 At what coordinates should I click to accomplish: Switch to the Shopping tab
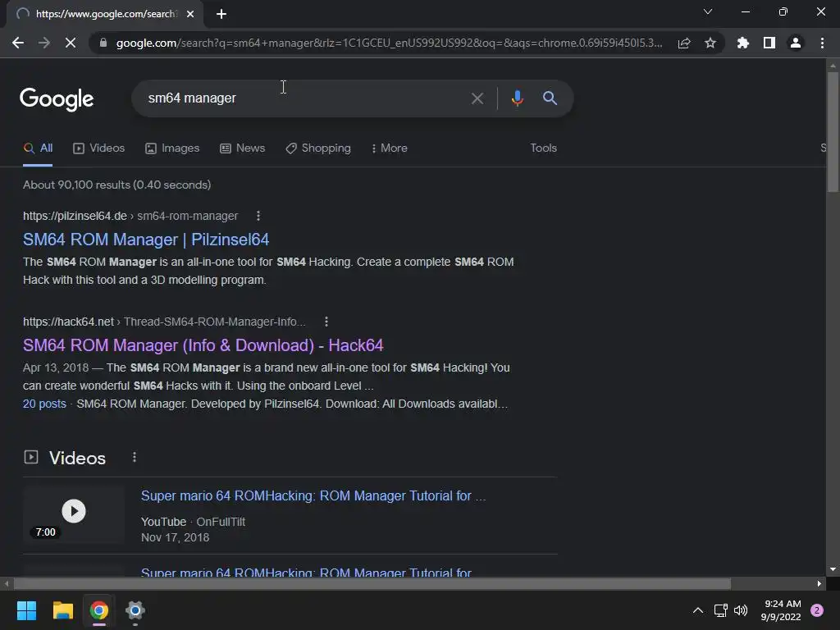tap(318, 148)
